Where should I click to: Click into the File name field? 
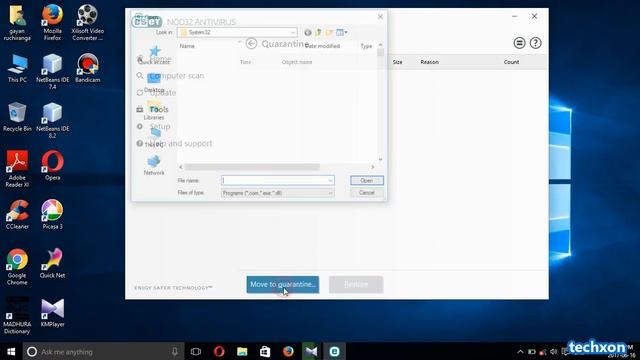(x=274, y=180)
